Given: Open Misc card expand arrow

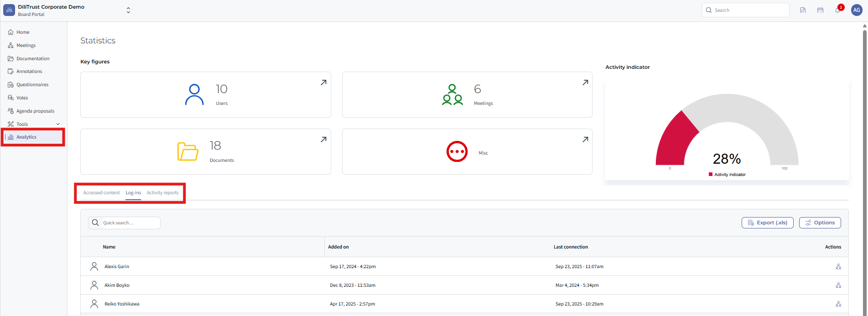Looking at the screenshot, I should pos(585,140).
